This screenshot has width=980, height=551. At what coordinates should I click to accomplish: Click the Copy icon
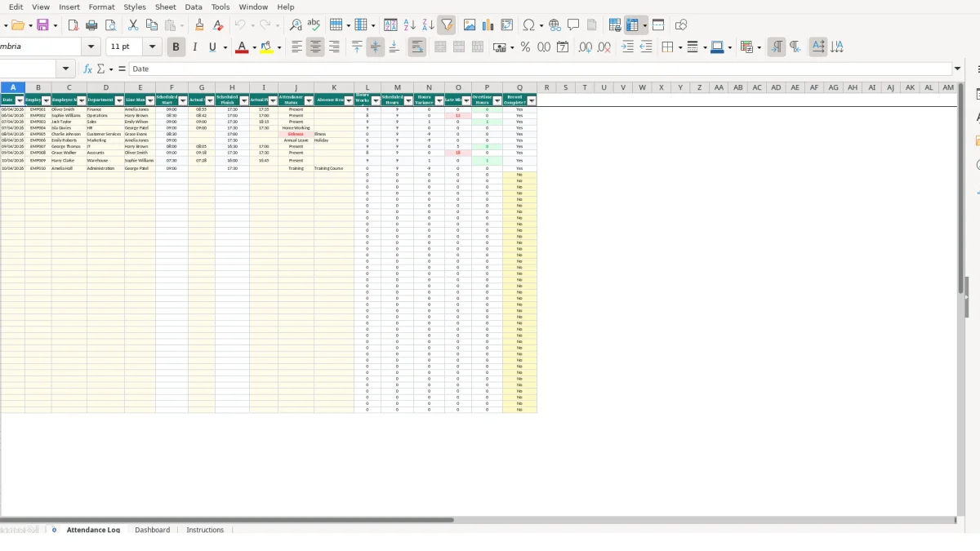point(151,25)
